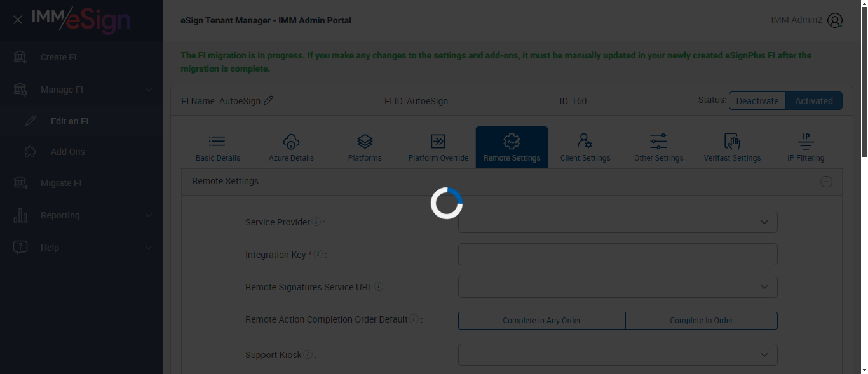This screenshot has width=868, height=374.
Task: Switch to Other Settings tab
Action: coord(659,147)
